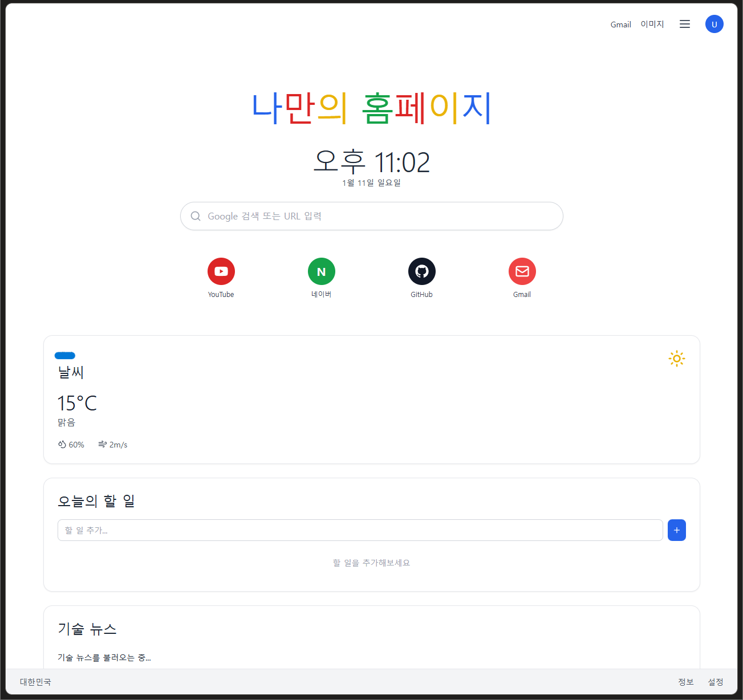Add a task with the plus button

(677, 530)
